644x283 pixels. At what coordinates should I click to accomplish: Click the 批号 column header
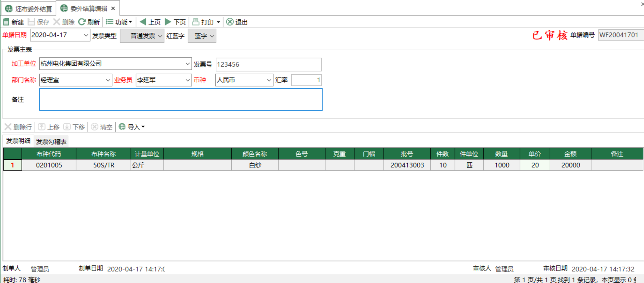point(407,154)
